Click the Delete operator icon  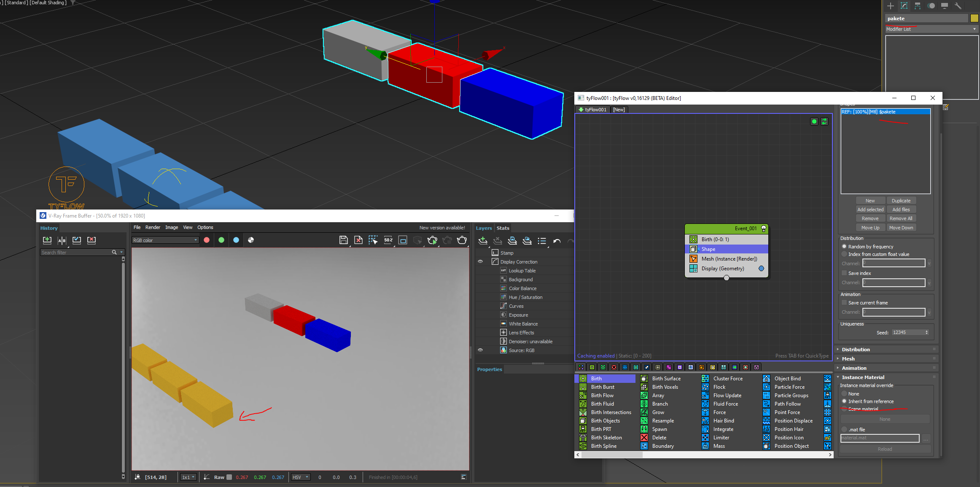point(644,438)
